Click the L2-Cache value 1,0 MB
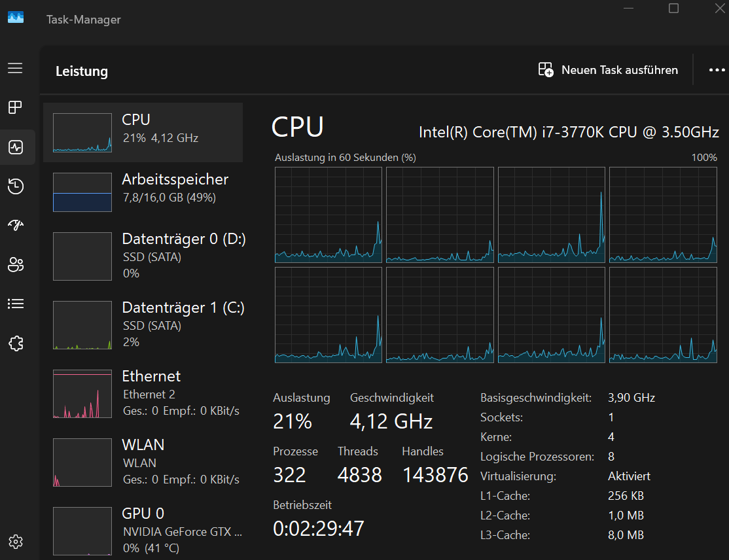This screenshot has height=560, width=729. pyautogui.click(x=626, y=516)
